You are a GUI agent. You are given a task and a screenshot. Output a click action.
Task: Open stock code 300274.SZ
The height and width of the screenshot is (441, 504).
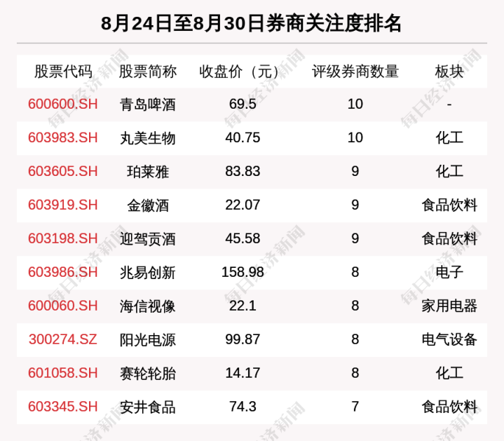pos(63,339)
